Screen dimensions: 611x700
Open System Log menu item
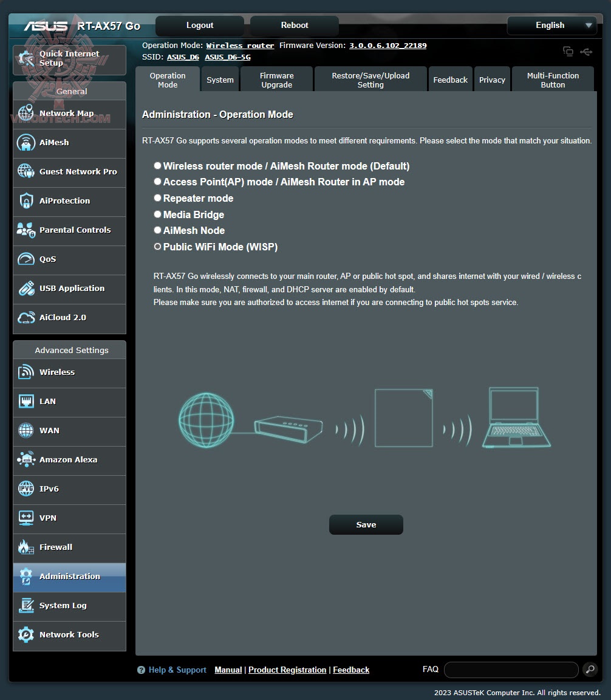coord(70,606)
